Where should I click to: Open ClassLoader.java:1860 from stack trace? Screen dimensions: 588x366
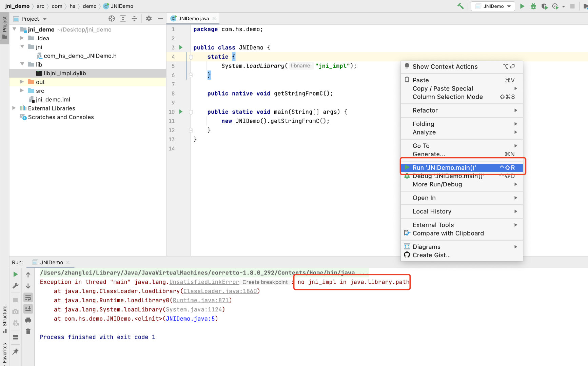pyautogui.click(x=220, y=291)
